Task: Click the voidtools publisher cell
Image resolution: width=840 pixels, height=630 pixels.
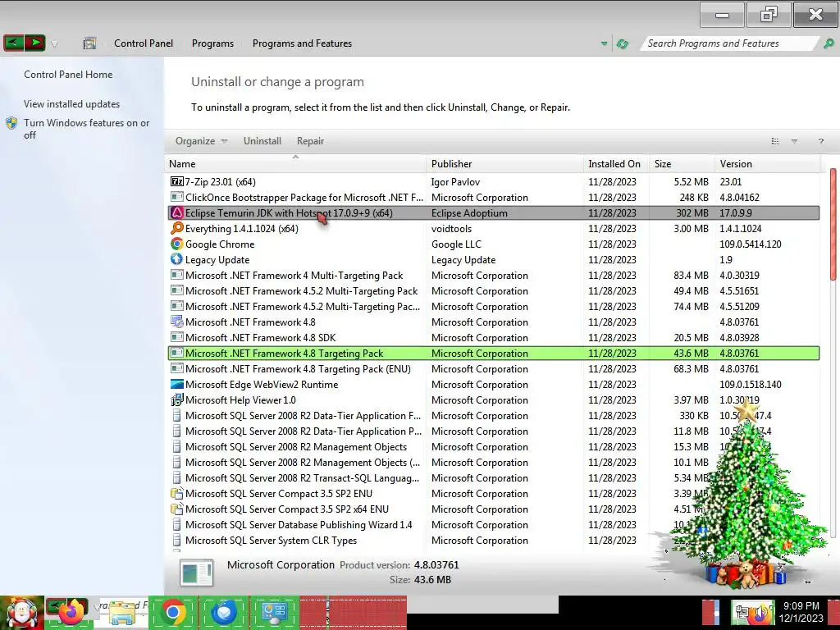Action: pos(452,228)
